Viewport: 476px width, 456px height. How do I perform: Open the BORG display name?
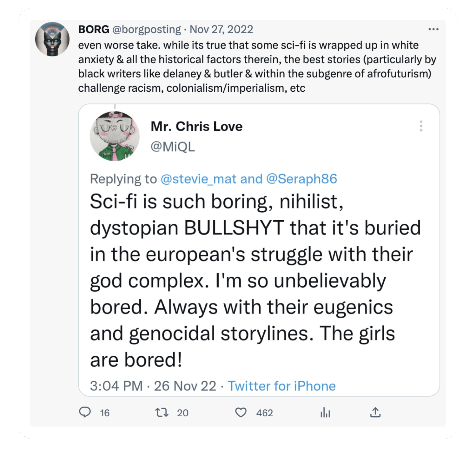(x=94, y=29)
